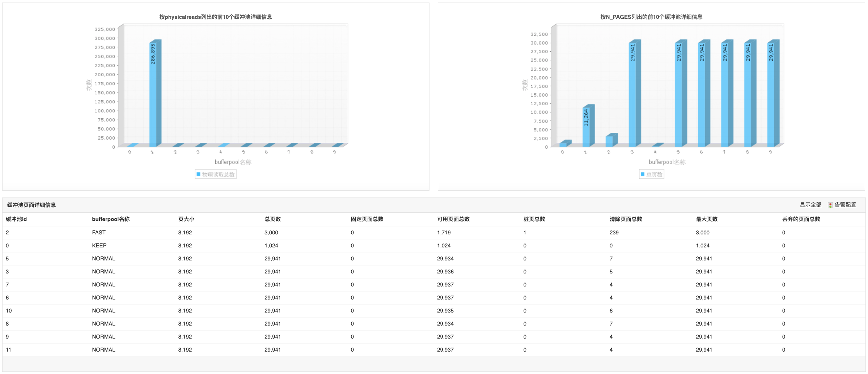This screenshot has width=868, height=374.
Task: Click the 固定页面总数 column header
Action: [367, 219]
